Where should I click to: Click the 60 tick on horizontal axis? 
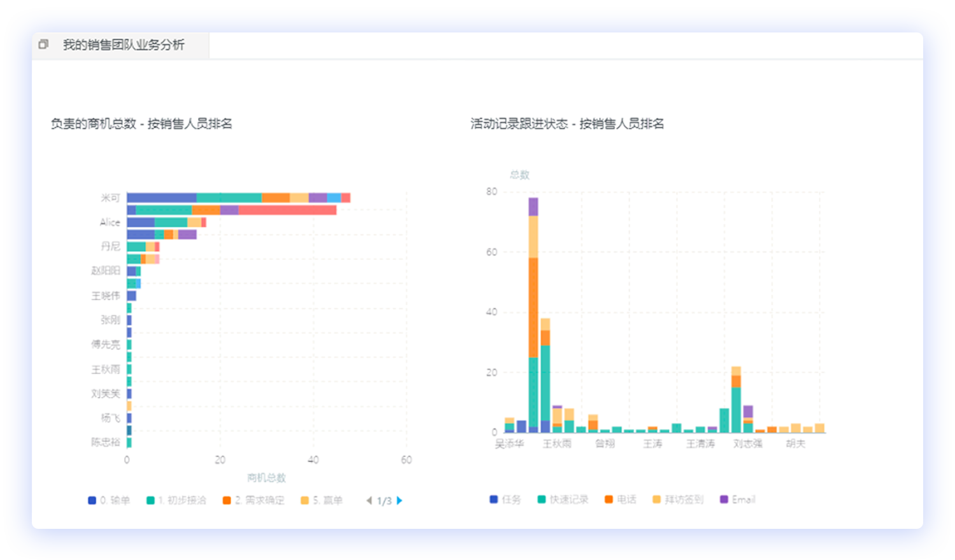pyautogui.click(x=406, y=459)
